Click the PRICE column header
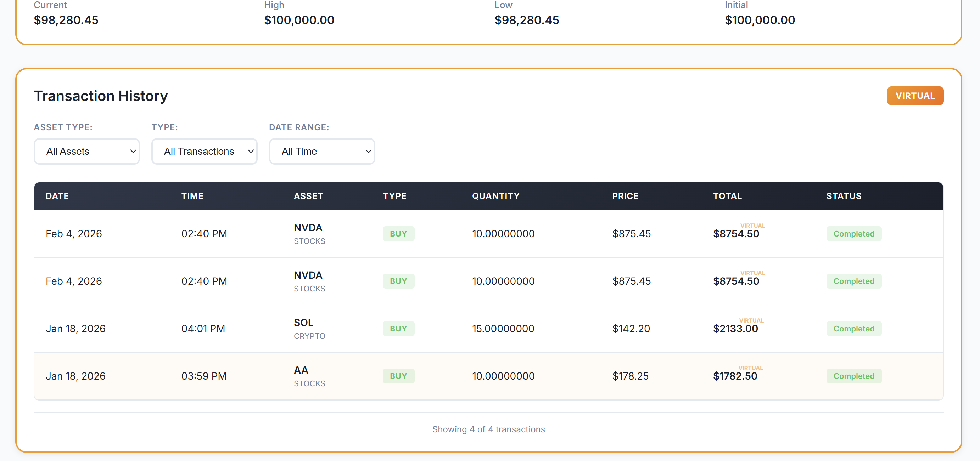The width and height of the screenshot is (980, 461). [625, 196]
